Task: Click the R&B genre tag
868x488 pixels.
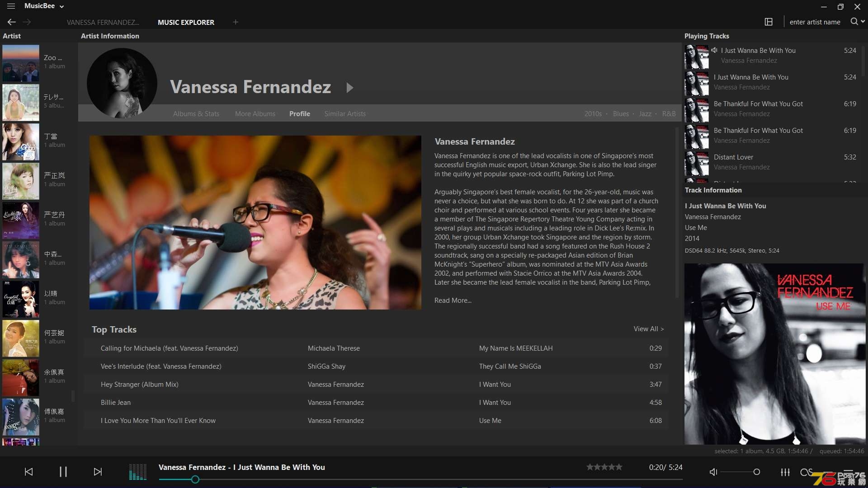Action: click(x=669, y=114)
